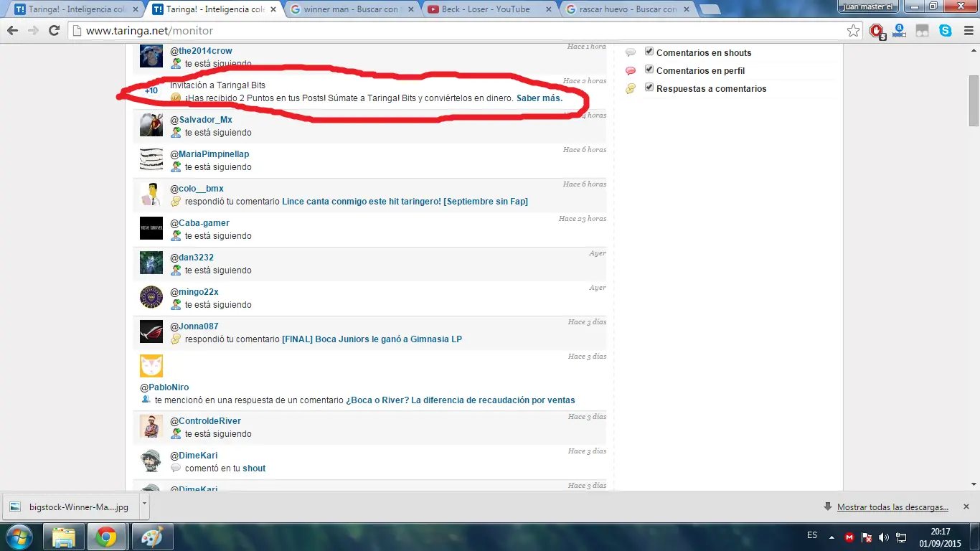Uncheck Respuestas a comentarios

[x=649, y=88]
